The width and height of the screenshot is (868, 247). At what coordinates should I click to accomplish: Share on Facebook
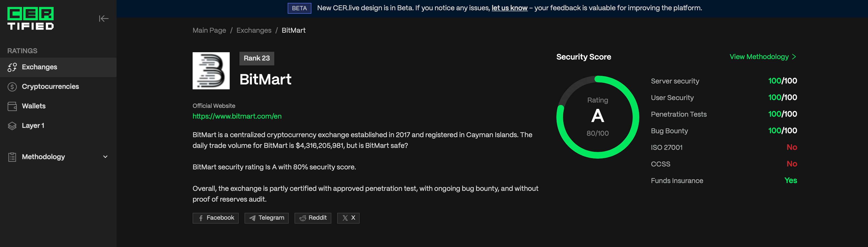pyautogui.click(x=216, y=218)
